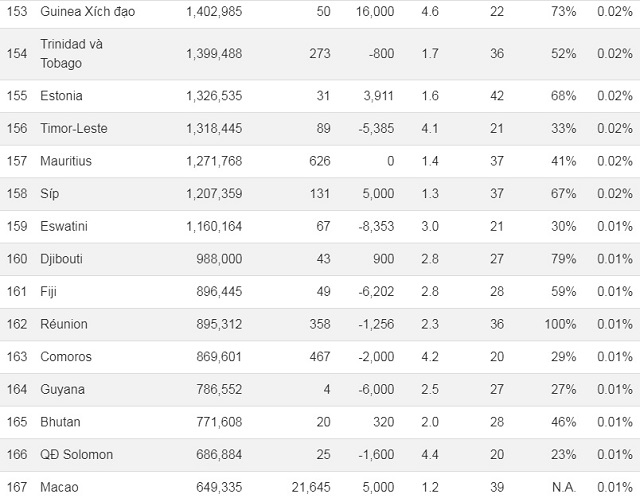Select the Trinidad và Tobago row name

(71, 53)
